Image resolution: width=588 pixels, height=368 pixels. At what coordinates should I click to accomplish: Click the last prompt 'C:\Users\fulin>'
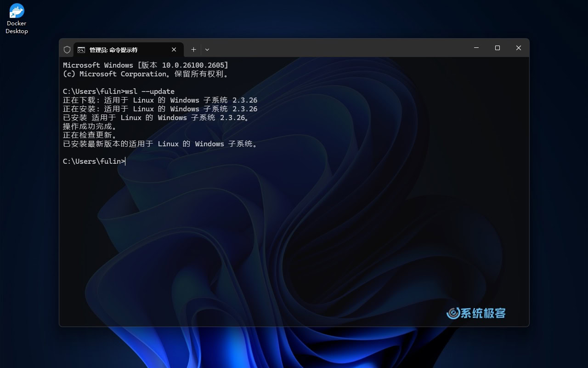[x=94, y=161]
